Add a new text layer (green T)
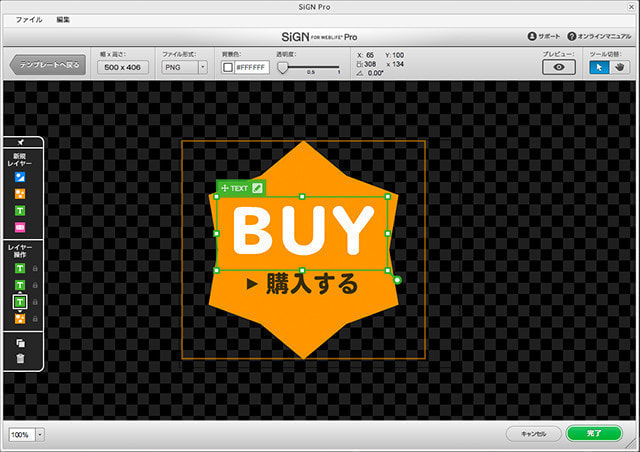 tap(20, 211)
